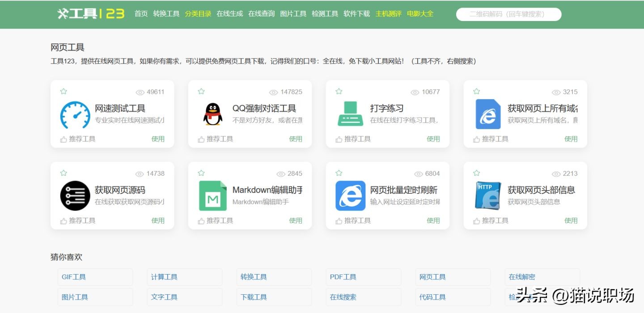Toggle the favorite star on 获取网页头部信息
644x313 pixels.
click(x=476, y=172)
